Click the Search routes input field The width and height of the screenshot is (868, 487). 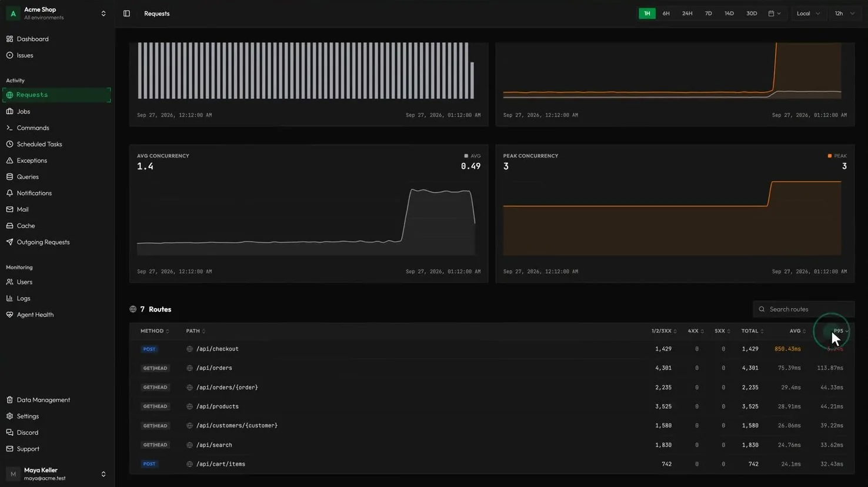click(x=803, y=309)
